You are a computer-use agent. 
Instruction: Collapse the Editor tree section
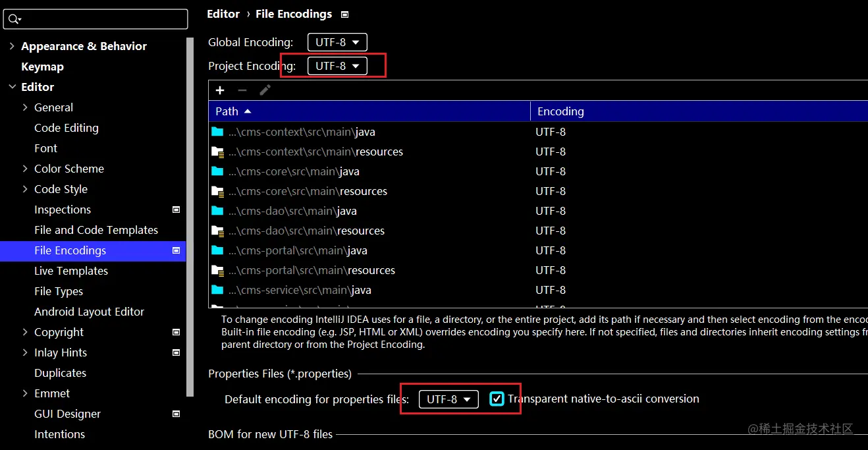[x=12, y=87]
